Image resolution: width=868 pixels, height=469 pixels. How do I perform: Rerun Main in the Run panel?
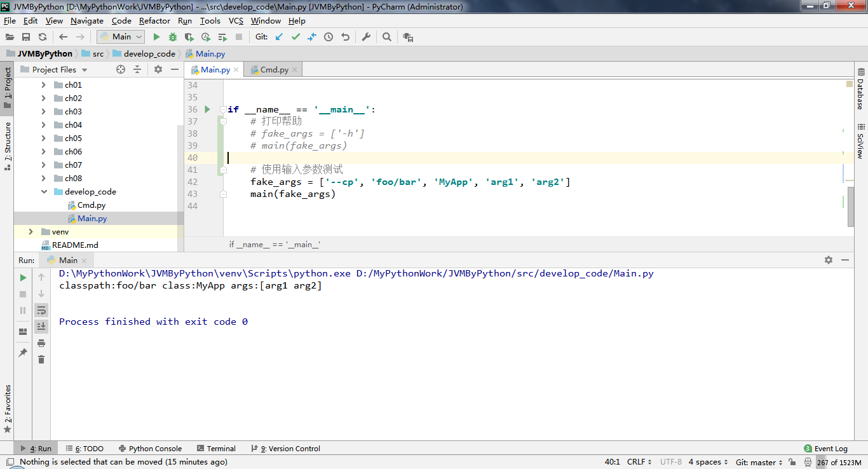23,277
